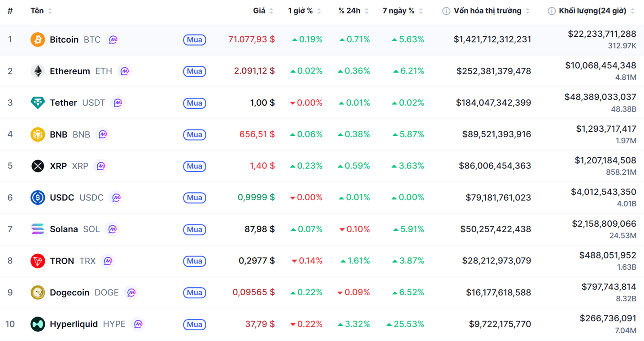Open the Ethereum name link

click(x=70, y=71)
